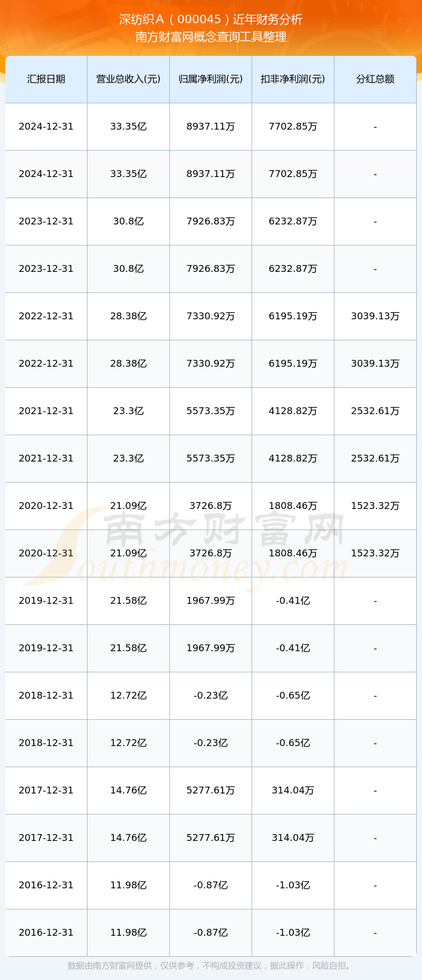Click the first 2018-12-31 date cell
The width and height of the screenshot is (422, 980).
click(x=46, y=695)
